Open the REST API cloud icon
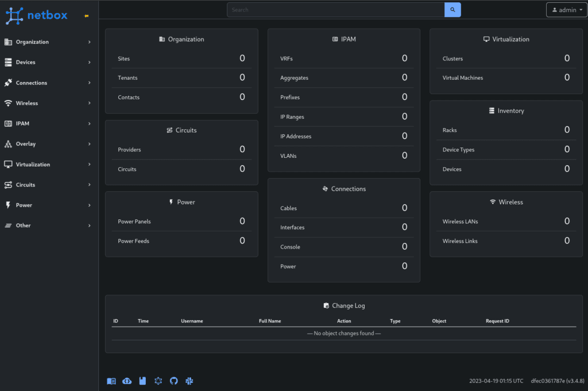Screen dimensions: 588x391 pyautogui.click(x=127, y=381)
